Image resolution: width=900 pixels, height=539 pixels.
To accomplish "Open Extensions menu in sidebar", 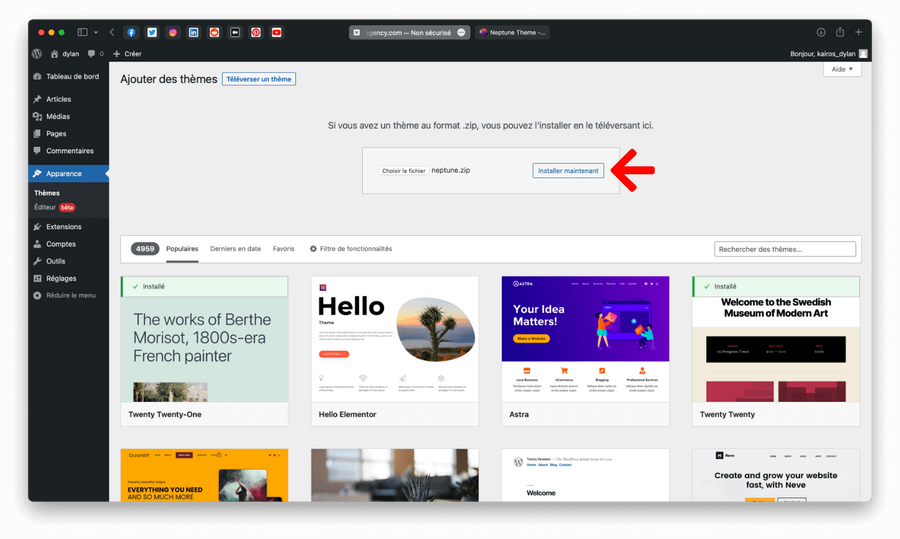I will (68, 227).
